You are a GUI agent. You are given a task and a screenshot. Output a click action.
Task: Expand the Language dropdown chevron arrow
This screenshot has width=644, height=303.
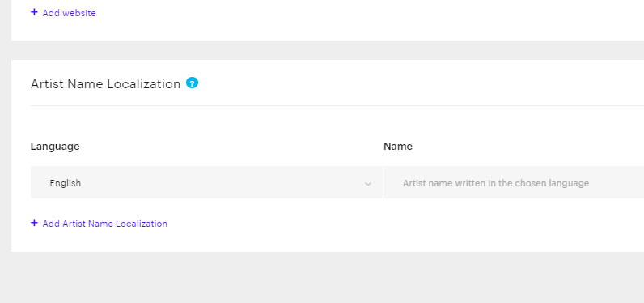coord(368,183)
